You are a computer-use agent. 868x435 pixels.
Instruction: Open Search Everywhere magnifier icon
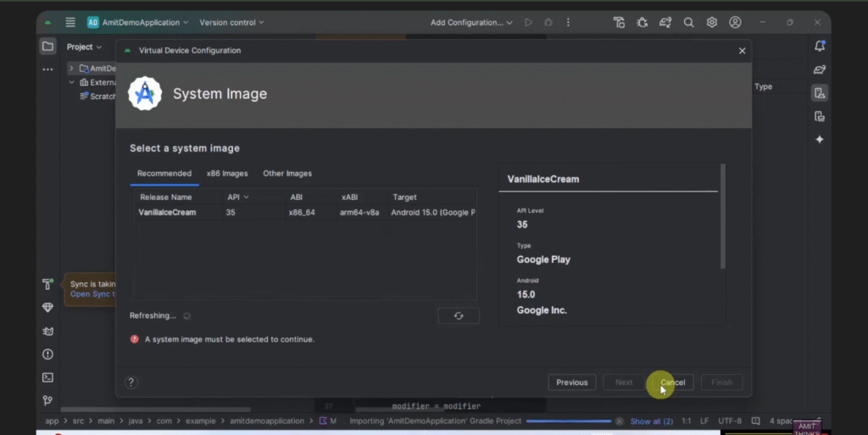pos(688,22)
